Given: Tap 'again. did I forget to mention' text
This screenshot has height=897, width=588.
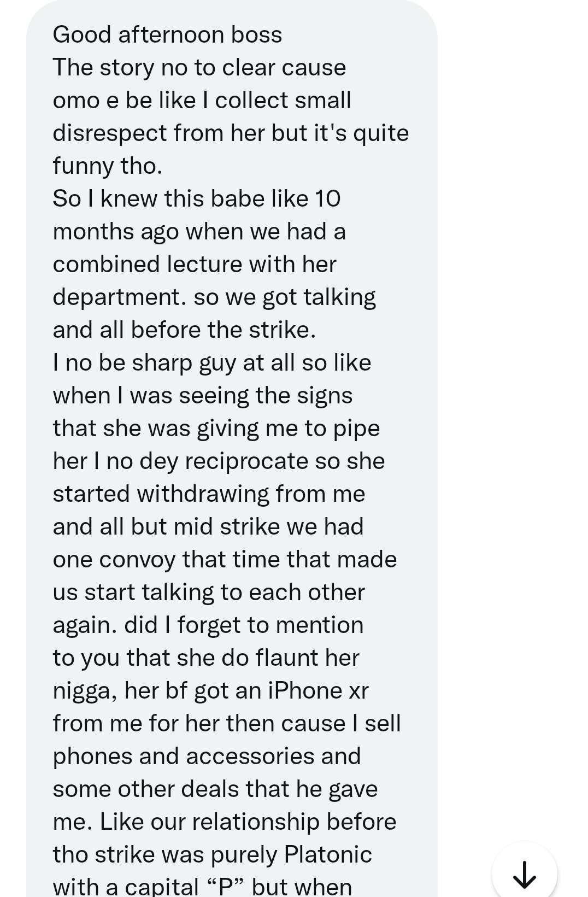Looking at the screenshot, I should point(208,625).
